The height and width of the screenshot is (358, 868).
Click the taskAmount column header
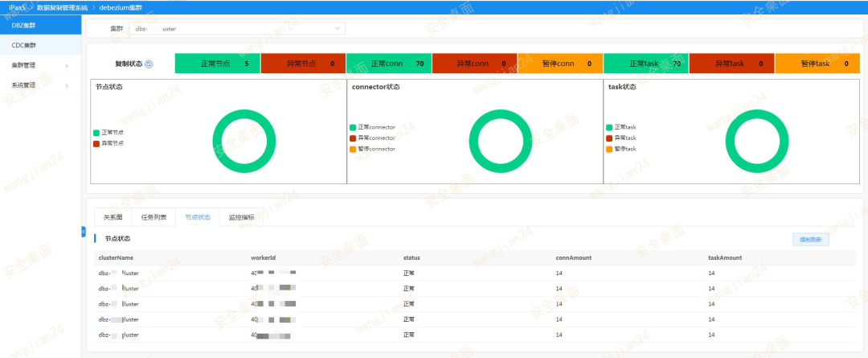(x=725, y=257)
